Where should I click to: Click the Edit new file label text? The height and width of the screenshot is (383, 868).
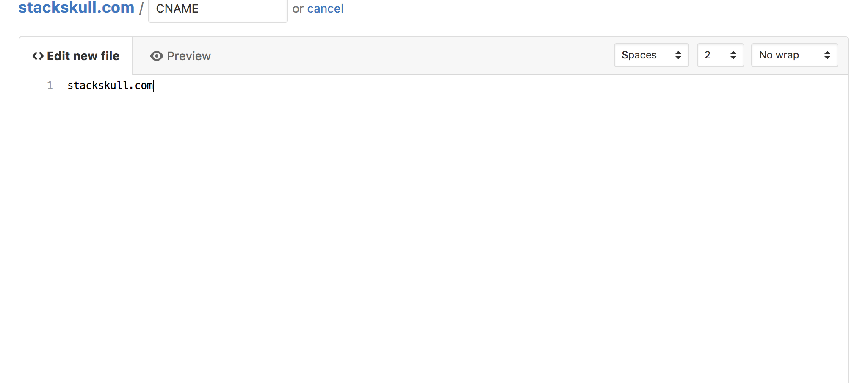point(83,56)
